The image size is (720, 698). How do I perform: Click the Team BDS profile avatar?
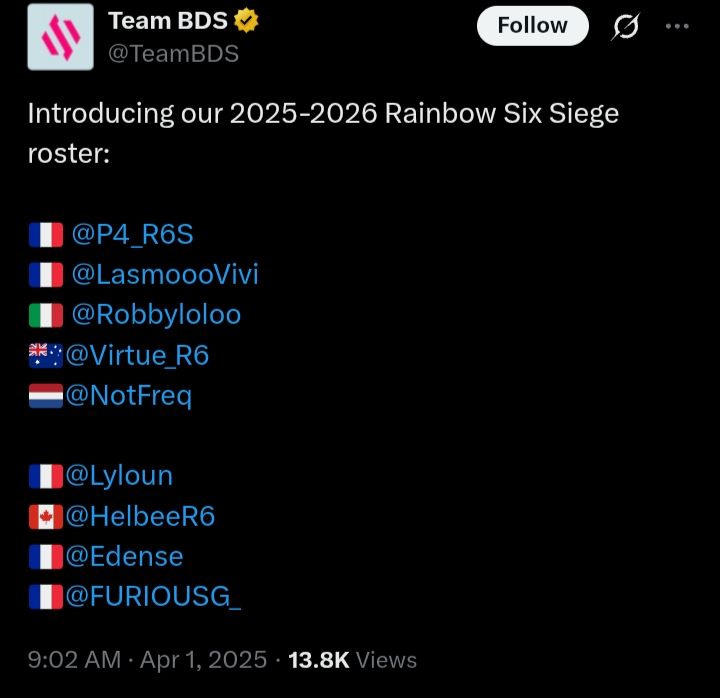[x=60, y=37]
